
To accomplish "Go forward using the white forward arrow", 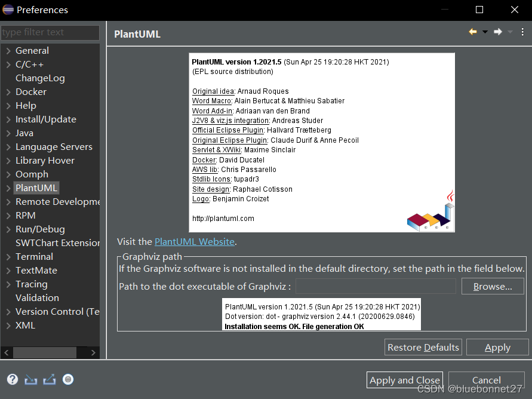I will [x=498, y=32].
